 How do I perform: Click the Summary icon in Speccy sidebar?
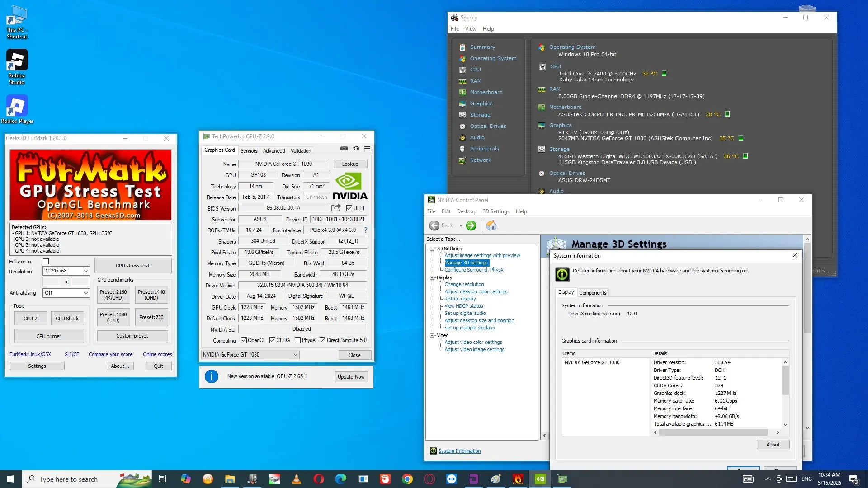point(462,47)
